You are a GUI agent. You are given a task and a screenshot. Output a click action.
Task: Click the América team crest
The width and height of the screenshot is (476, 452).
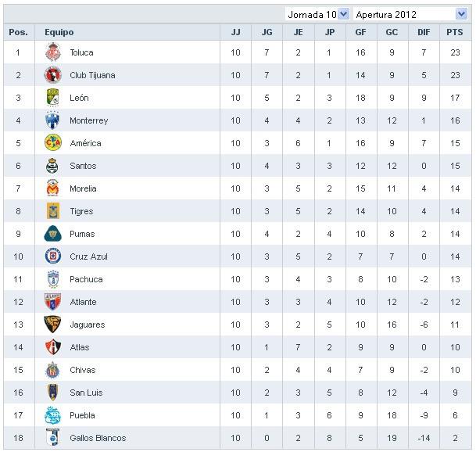point(52,143)
